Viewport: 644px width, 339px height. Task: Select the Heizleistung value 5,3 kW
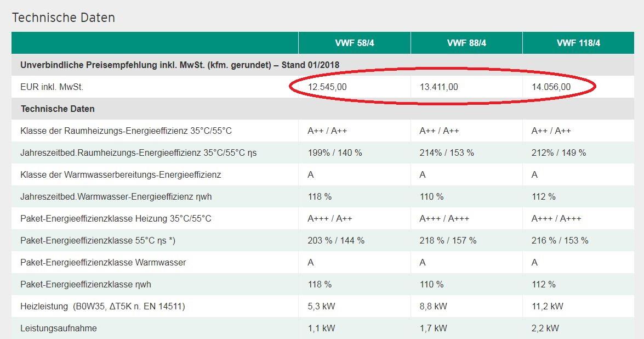(x=321, y=307)
